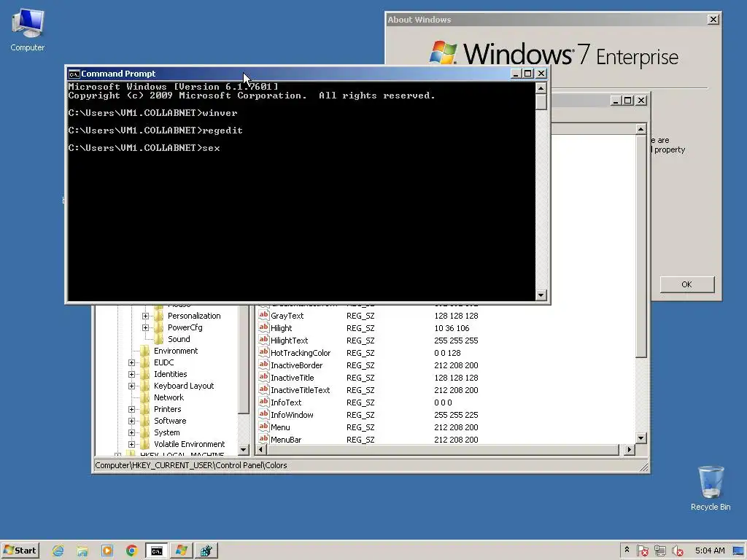
Task: Select the PowerCfg key folder
Action: point(159,327)
